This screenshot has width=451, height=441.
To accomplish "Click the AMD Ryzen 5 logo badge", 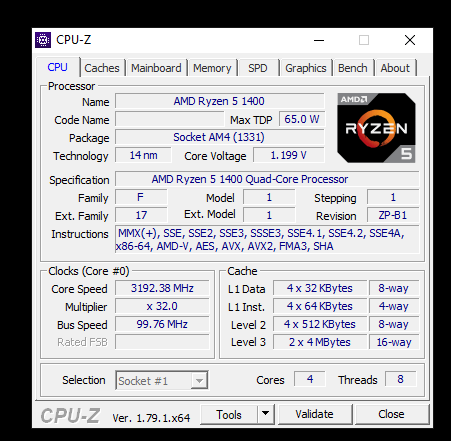I will (376, 128).
